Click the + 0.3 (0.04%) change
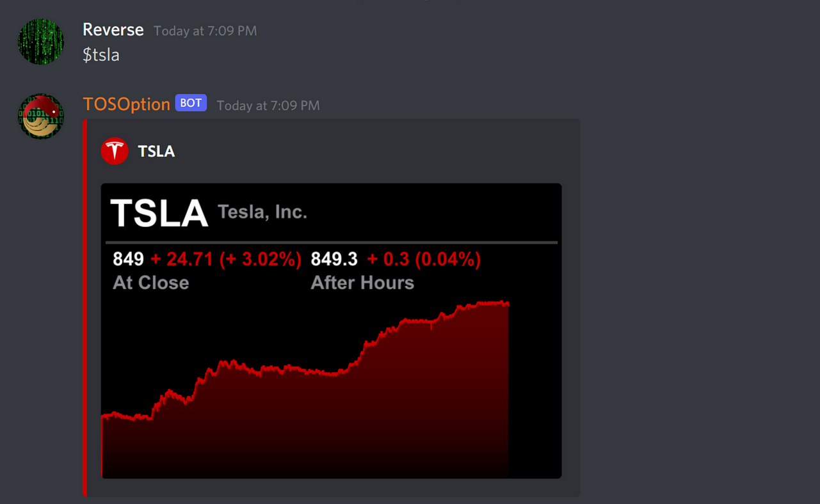Image resolution: width=820 pixels, height=504 pixels. (x=424, y=259)
